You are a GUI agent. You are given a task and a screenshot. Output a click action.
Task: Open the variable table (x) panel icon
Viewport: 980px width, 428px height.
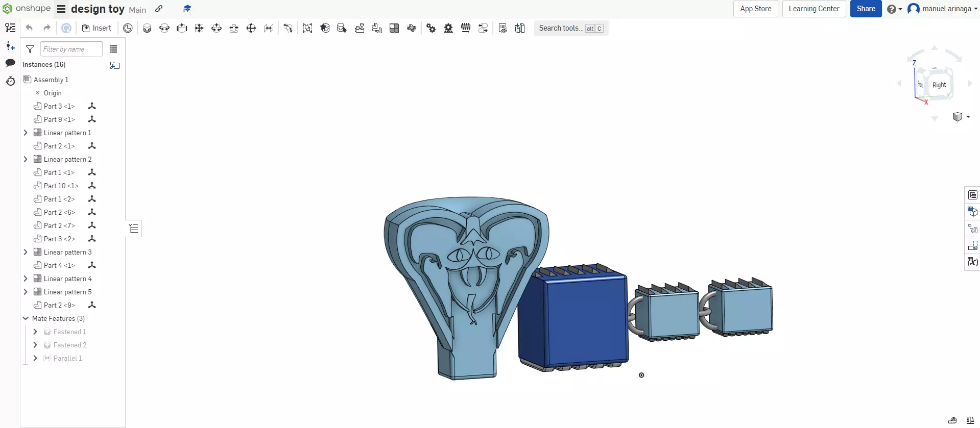(972, 262)
